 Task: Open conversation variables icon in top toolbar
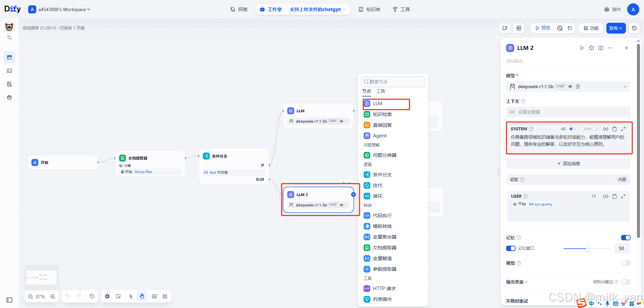[505, 28]
